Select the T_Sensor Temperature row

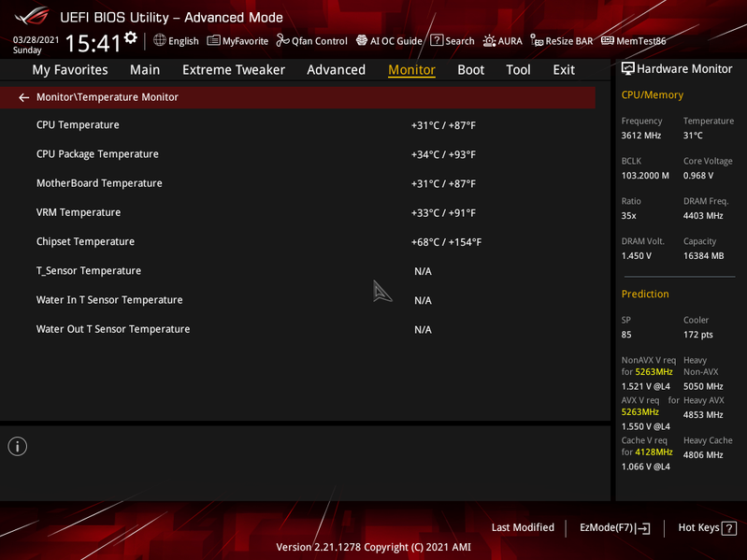pos(297,271)
